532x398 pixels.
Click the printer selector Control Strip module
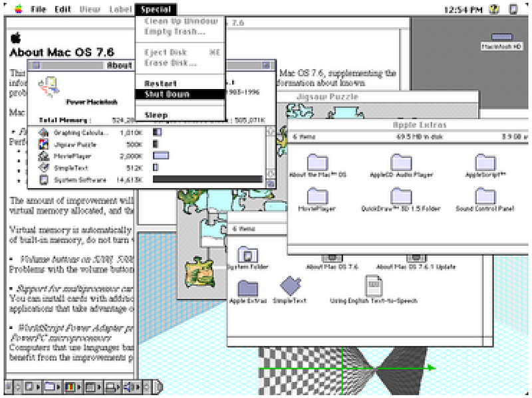click(110, 386)
